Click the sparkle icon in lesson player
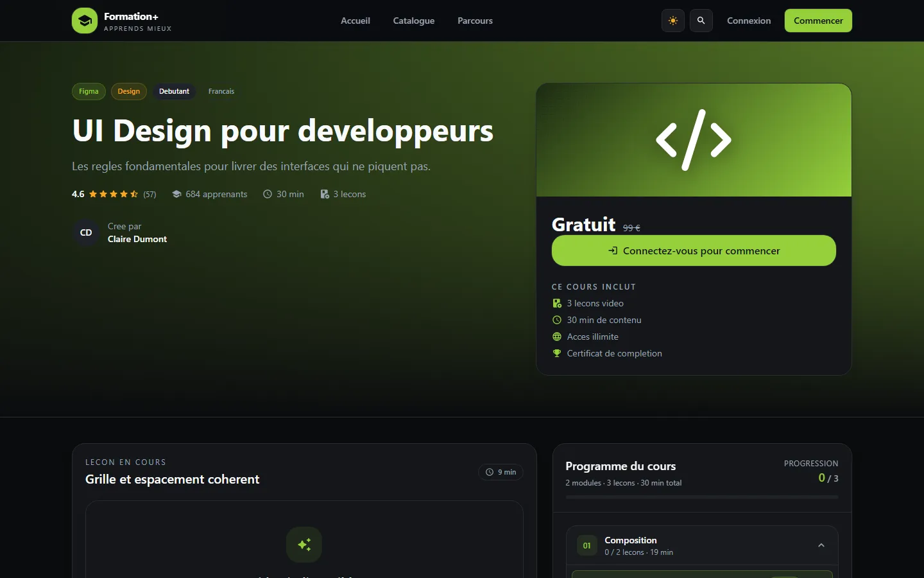The width and height of the screenshot is (924, 578). (x=304, y=545)
